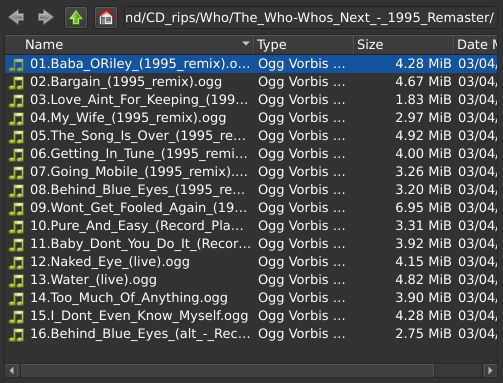The height and width of the screenshot is (383, 503).
Task: Click the horizontal scrollbar left arrow
Action: 12,370
